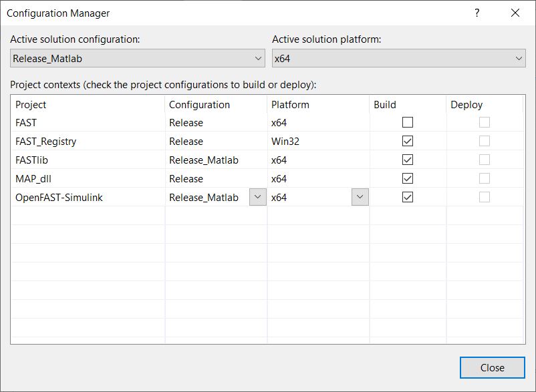The image size is (536, 392).
Task: Toggle Build checkbox for OpenFAST-Simulink
Action: click(408, 197)
